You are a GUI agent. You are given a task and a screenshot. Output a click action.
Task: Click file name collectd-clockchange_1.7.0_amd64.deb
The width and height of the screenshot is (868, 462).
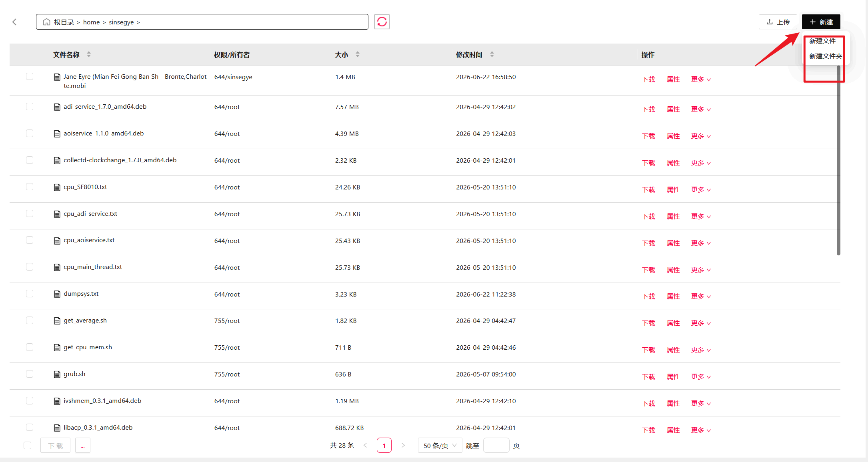point(120,160)
